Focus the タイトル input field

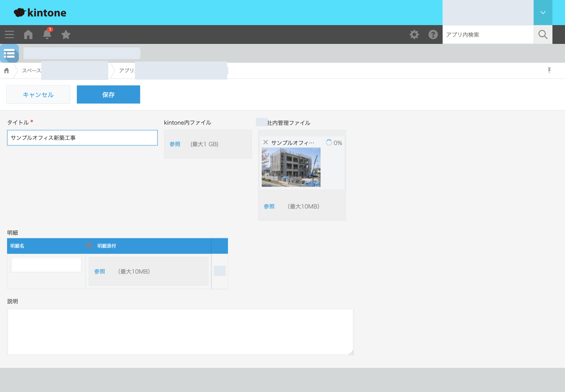[82, 138]
